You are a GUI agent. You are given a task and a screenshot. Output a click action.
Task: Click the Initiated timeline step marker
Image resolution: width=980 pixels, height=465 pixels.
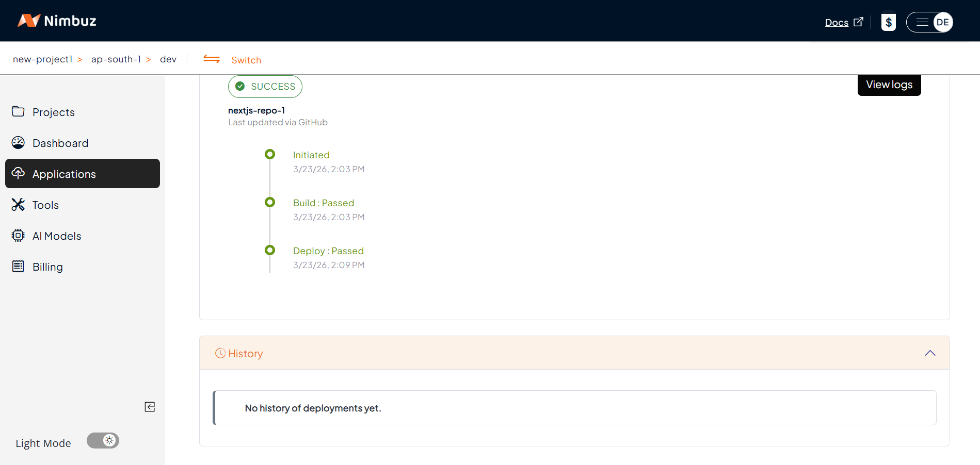[270, 154]
